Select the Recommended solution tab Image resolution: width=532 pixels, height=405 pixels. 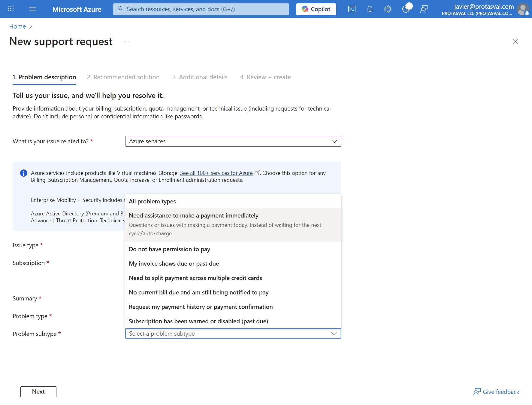123,77
